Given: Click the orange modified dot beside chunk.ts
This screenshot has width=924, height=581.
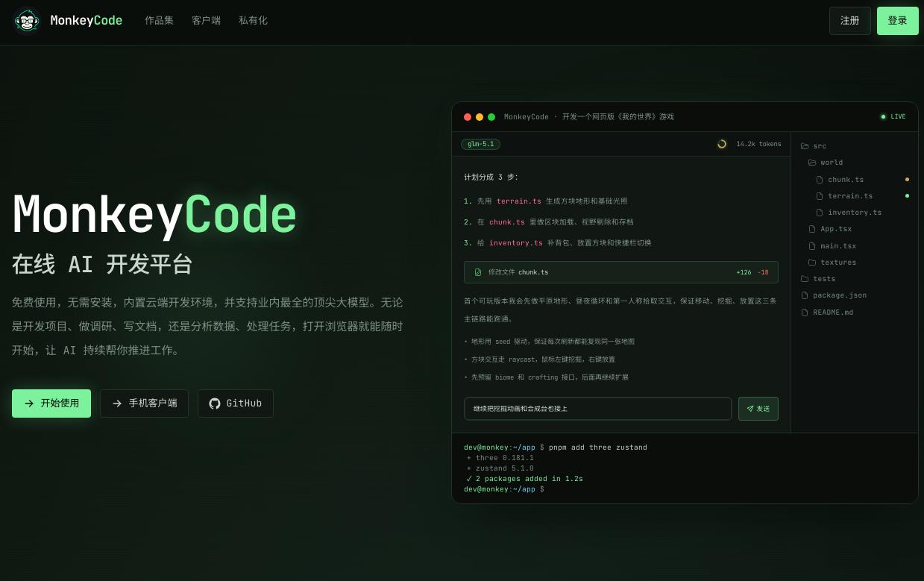Looking at the screenshot, I should click(x=907, y=180).
